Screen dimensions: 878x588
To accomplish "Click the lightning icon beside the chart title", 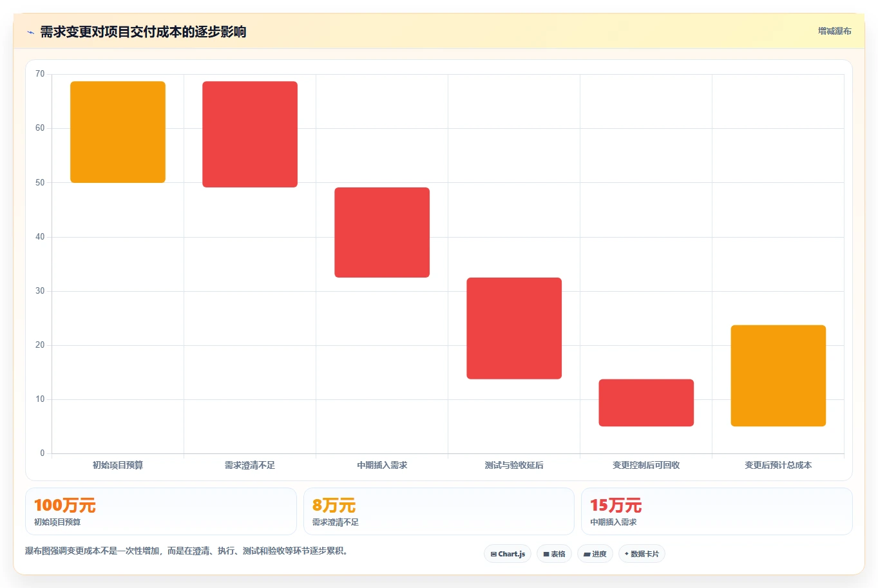I will point(30,32).
